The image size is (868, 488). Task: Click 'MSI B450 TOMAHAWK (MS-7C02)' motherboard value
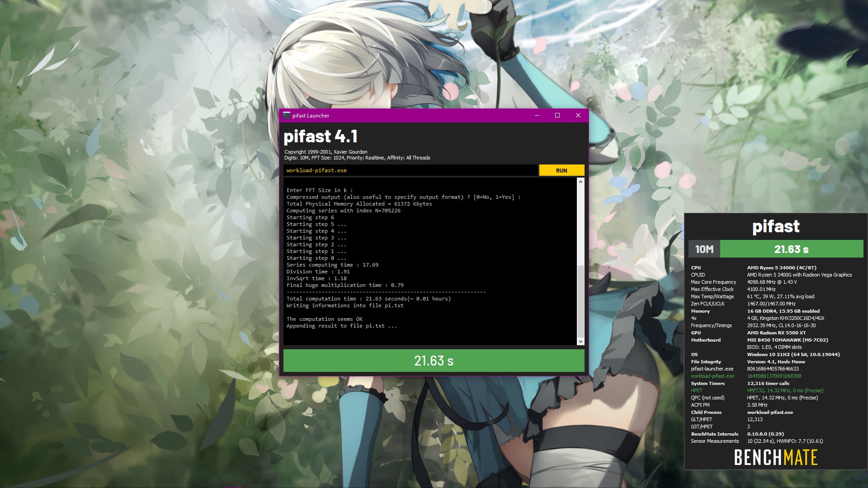[788, 340]
